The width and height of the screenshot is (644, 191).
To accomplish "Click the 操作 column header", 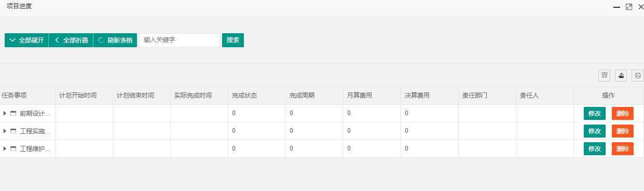I will pos(609,95).
